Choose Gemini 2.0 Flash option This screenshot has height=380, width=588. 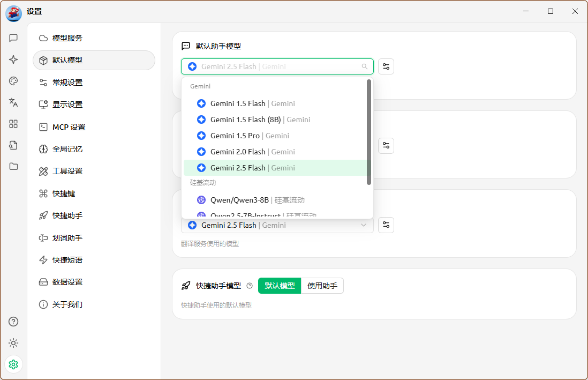pyautogui.click(x=275, y=152)
